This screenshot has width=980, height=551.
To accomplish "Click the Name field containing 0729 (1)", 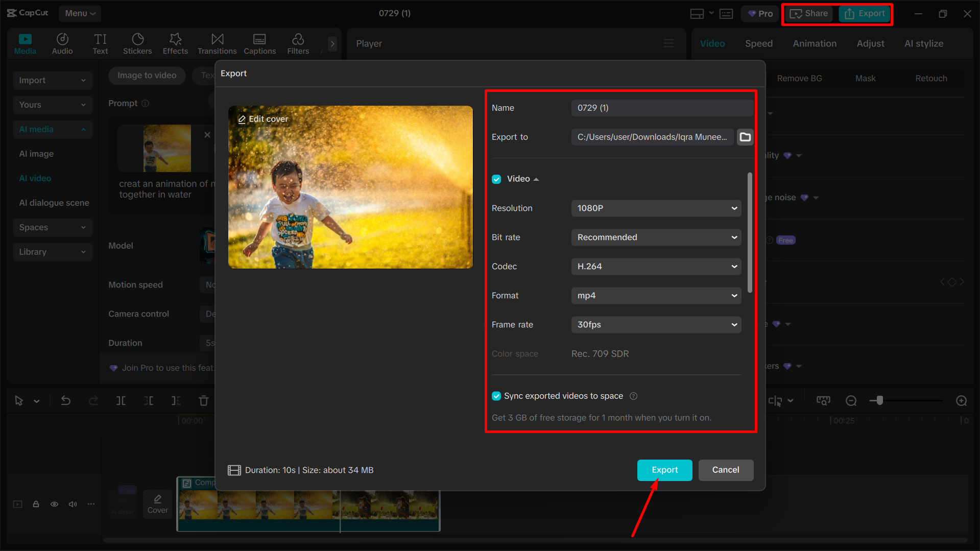I will click(661, 108).
